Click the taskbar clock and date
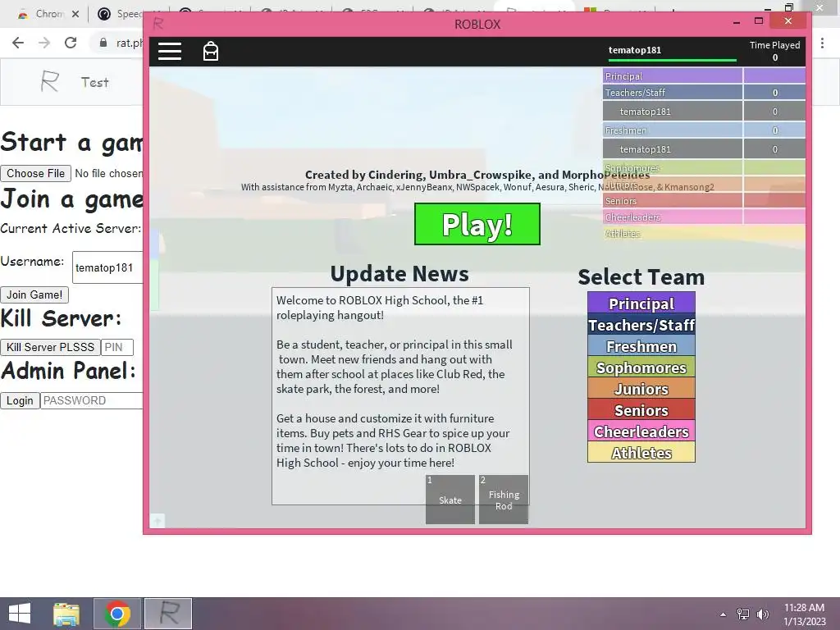Viewport: 840px width, 630px height. (x=804, y=614)
